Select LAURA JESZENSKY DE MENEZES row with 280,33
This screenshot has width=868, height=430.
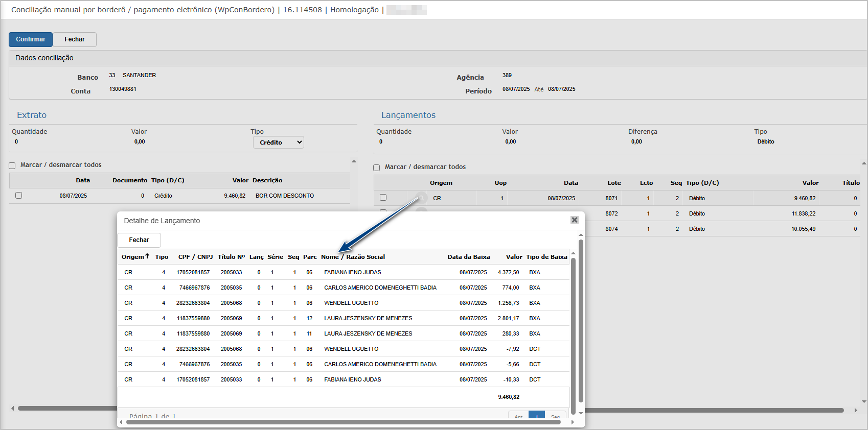pyautogui.click(x=344, y=333)
